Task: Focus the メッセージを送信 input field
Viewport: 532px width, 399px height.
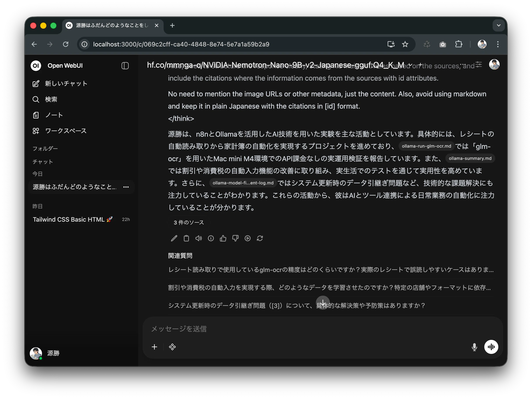Action: pyautogui.click(x=322, y=329)
